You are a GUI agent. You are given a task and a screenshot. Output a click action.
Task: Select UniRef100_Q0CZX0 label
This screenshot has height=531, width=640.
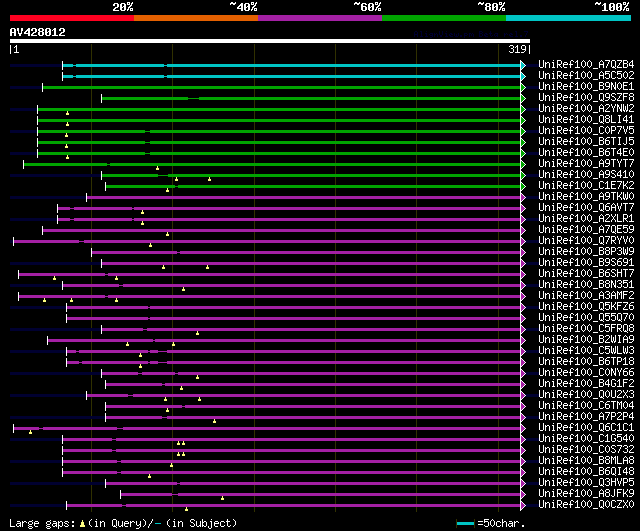pyautogui.click(x=586, y=505)
